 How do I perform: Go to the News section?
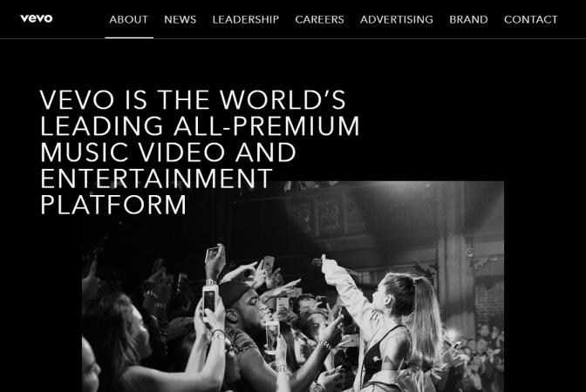click(x=181, y=19)
